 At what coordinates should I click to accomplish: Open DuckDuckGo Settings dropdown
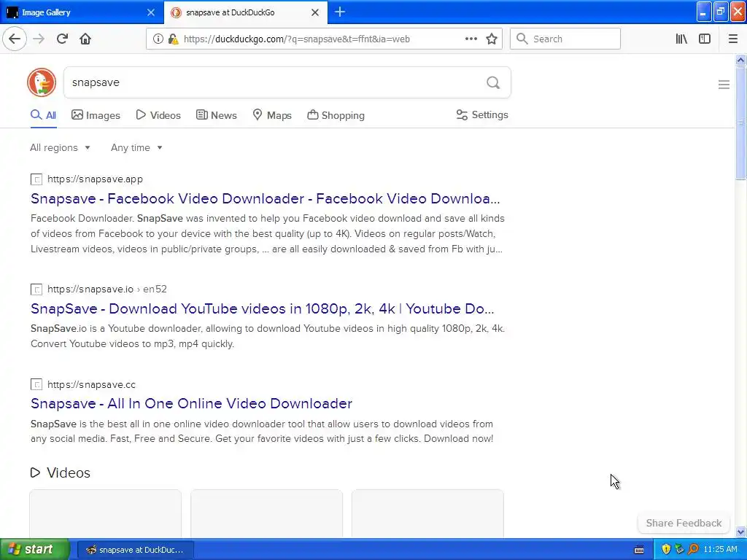pos(482,115)
